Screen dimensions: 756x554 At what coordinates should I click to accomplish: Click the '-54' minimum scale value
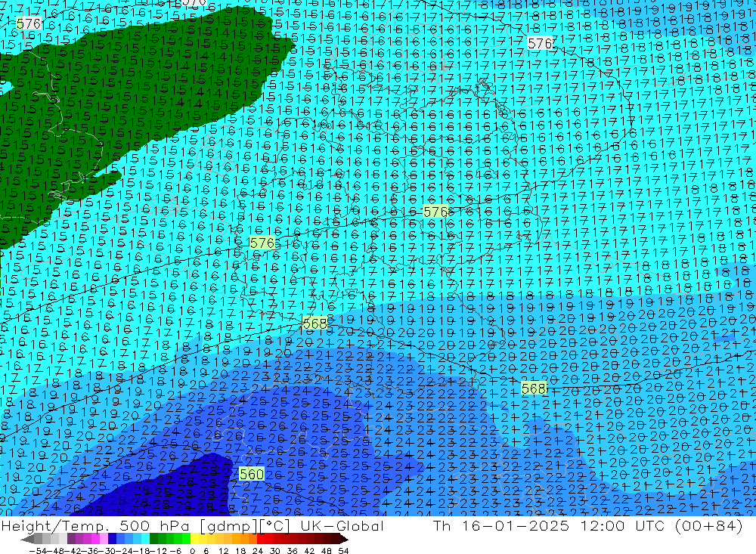coord(38,551)
